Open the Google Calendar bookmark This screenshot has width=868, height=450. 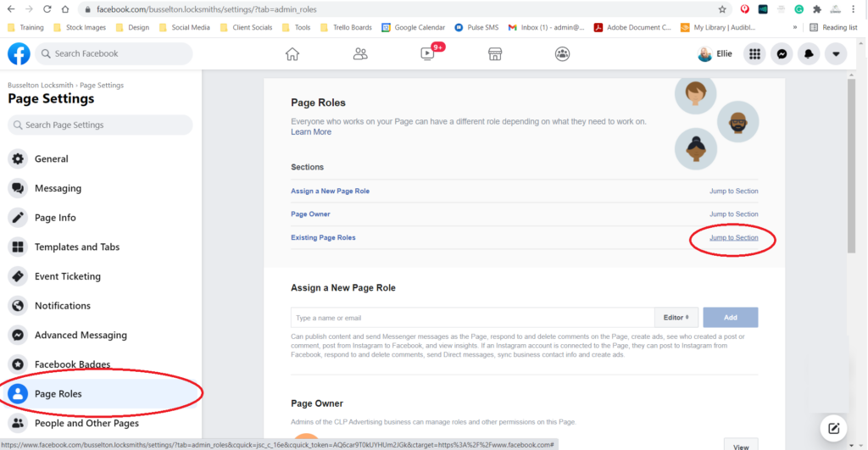pyautogui.click(x=414, y=27)
